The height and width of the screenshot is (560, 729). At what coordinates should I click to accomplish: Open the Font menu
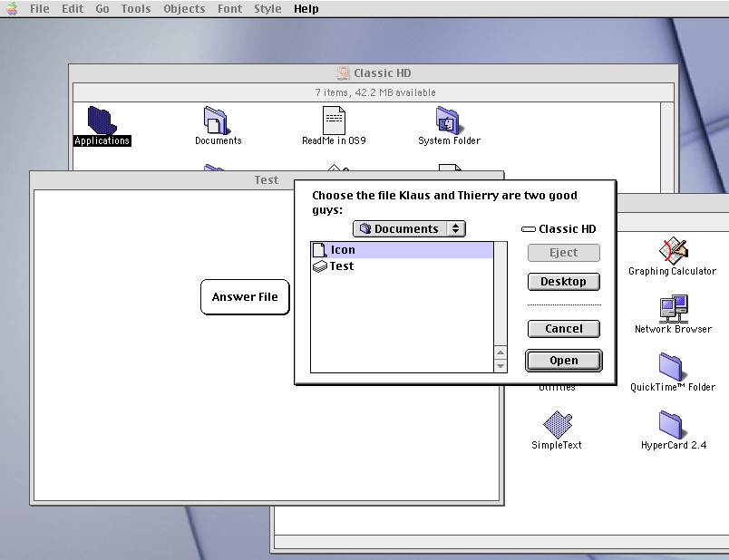(229, 9)
